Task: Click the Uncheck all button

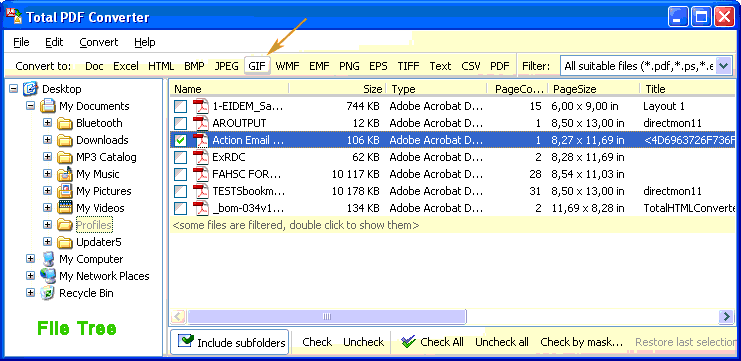Action: click(x=502, y=342)
